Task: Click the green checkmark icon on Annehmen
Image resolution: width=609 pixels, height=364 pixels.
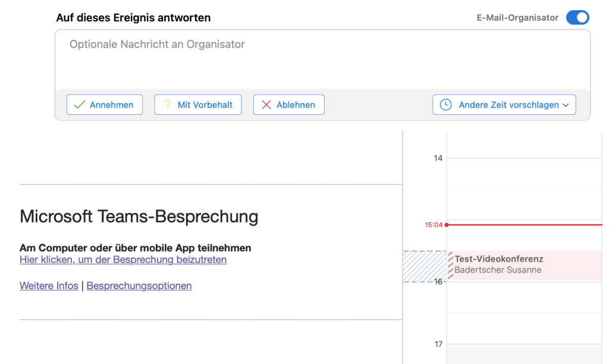Action: pyautogui.click(x=80, y=105)
